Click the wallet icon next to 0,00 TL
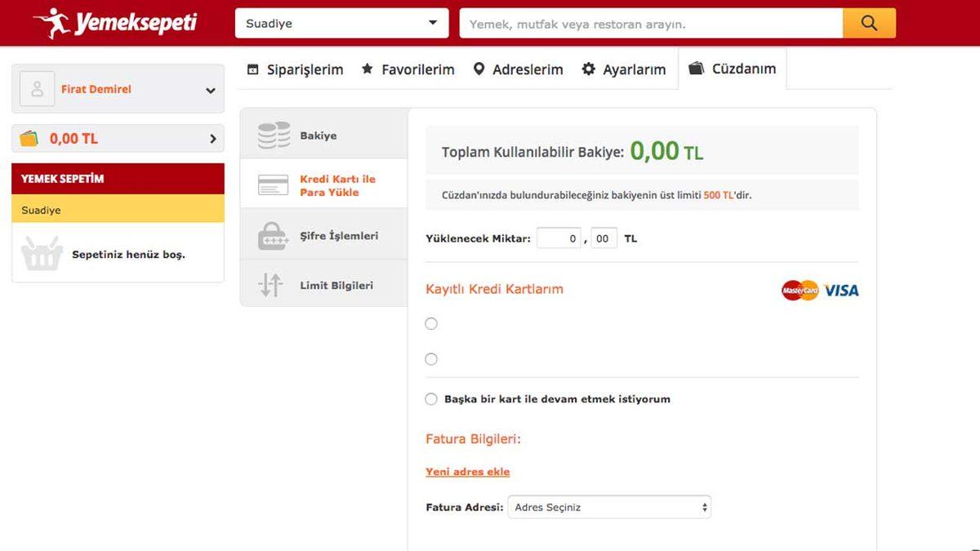This screenshot has width=980, height=551. pyautogui.click(x=29, y=138)
